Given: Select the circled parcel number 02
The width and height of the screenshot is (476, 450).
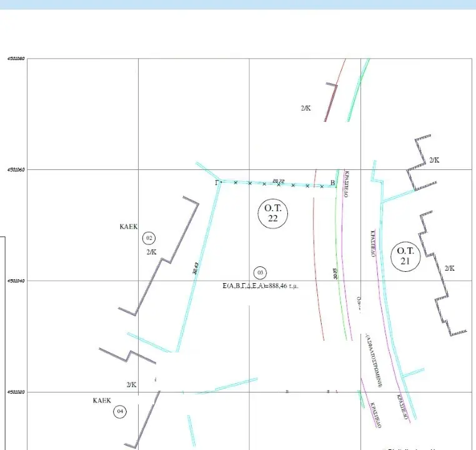Looking at the screenshot, I should [149, 238].
